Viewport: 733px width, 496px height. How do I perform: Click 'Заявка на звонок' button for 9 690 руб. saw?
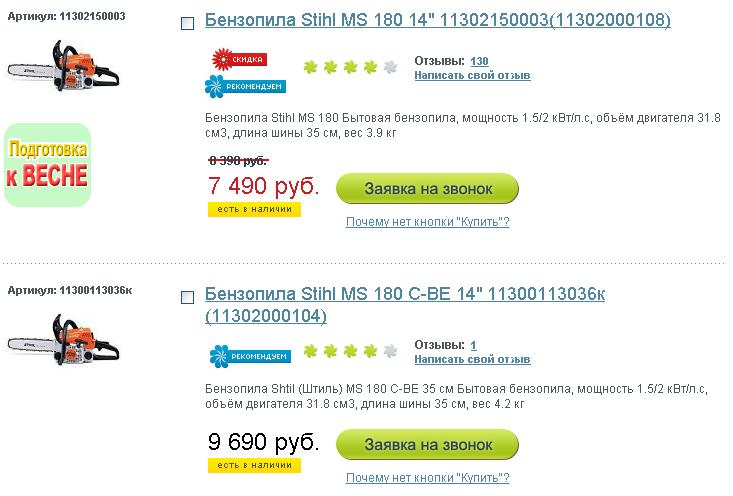pyautogui.click(x=427, y=444)
